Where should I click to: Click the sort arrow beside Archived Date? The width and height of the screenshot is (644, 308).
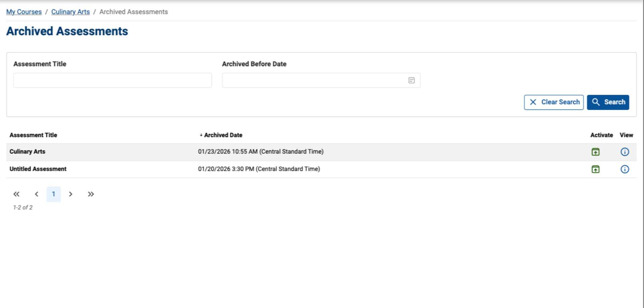[201, 135]
